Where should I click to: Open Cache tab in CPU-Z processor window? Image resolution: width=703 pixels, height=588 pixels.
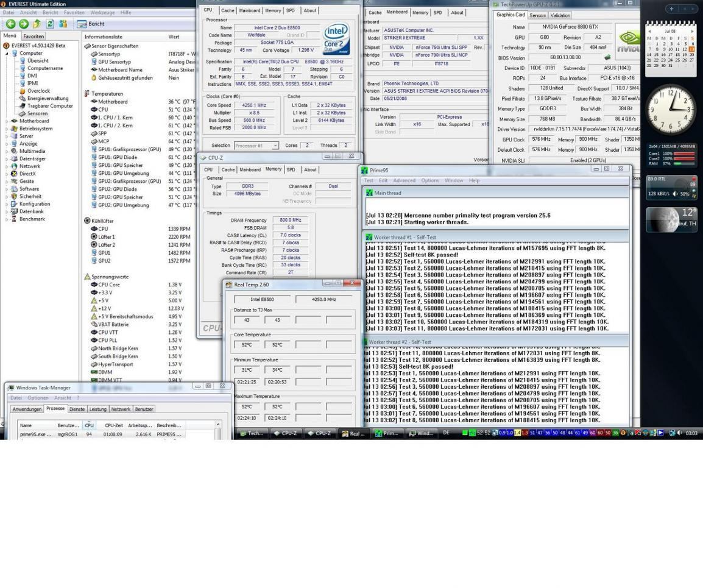227,10
